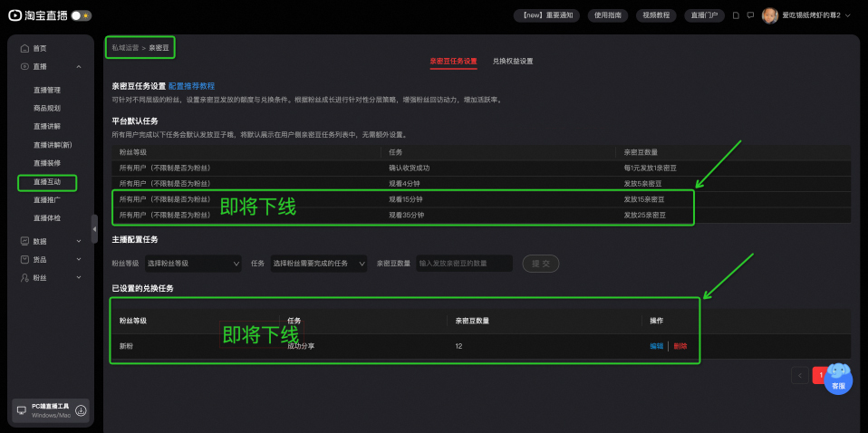The width and height of the screenshot is (868, 433).
Task: Collapse the sidebar with the arrow handle
Action: click(94, 228)
